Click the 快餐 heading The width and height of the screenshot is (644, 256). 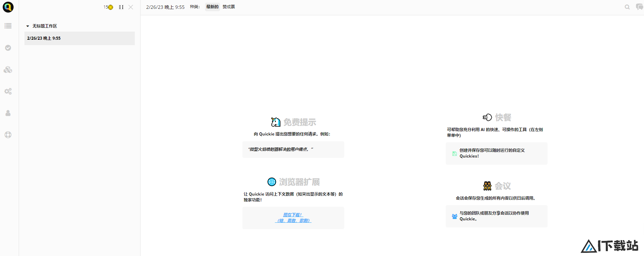pyautogui.click(x=503, y=117)
